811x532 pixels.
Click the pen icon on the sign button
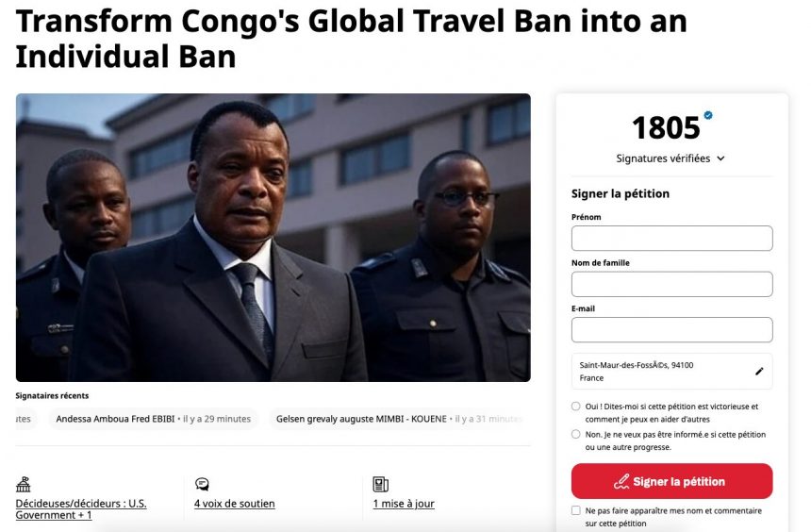(x=621, y=482)
